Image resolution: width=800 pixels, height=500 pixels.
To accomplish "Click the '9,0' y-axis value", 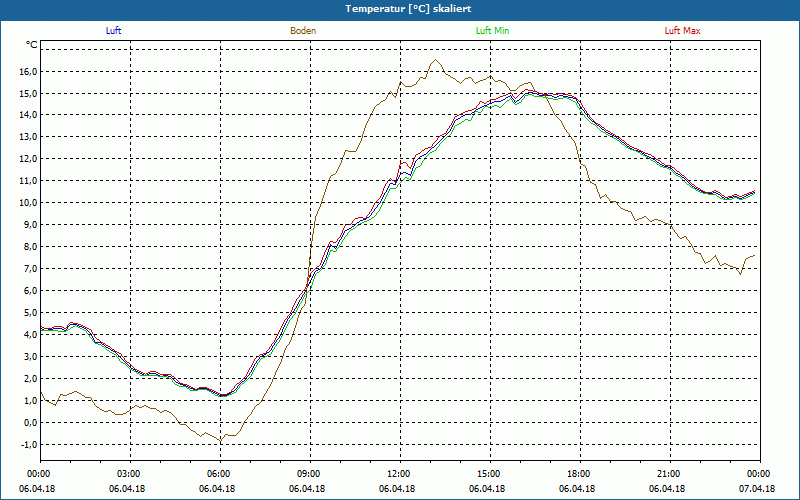I will [31, 225].
